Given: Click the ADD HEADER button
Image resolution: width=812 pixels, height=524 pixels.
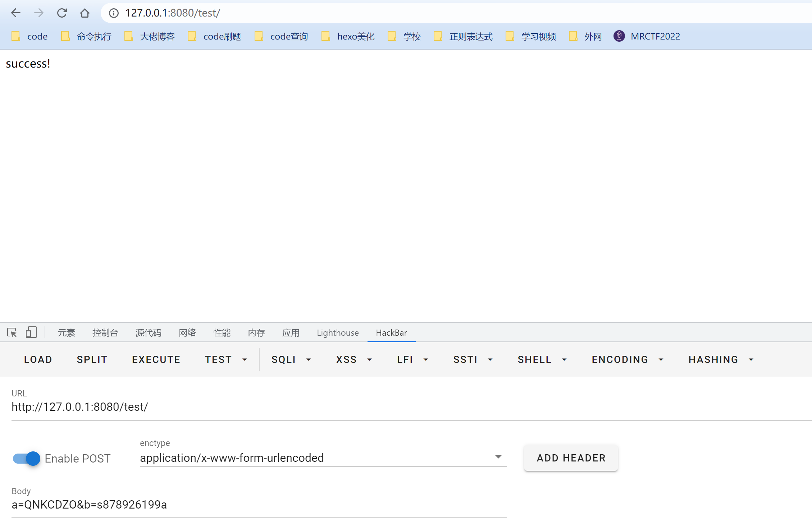Looking at the screenshot, I should click(571, 458).
